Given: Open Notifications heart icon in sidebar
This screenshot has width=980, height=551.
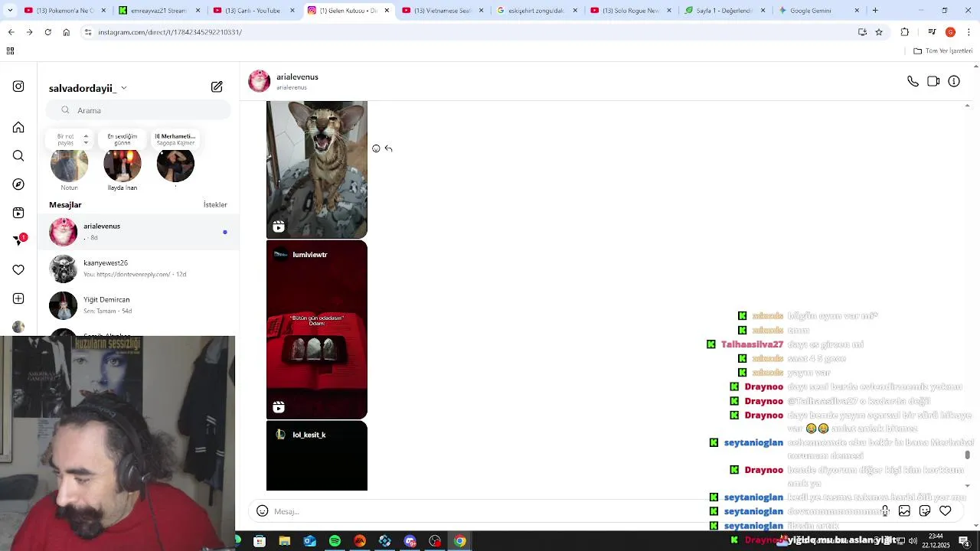Looking at the screenshot, I should [x=18, y=269].
